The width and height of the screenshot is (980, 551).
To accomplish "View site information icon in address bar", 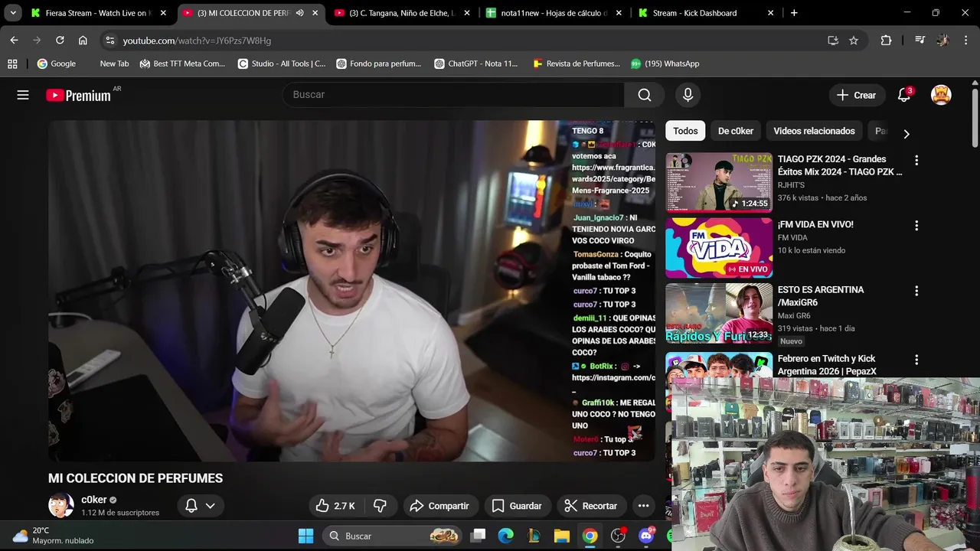I will (x=109, y=41).
